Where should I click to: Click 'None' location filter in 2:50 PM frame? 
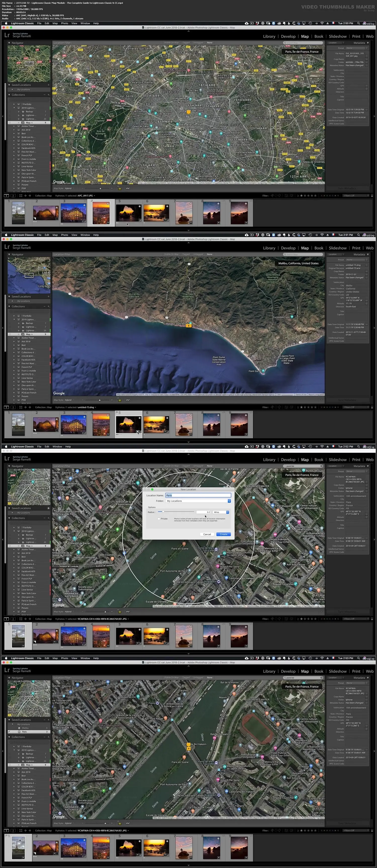pyautogui.click(x=210, y=43)
